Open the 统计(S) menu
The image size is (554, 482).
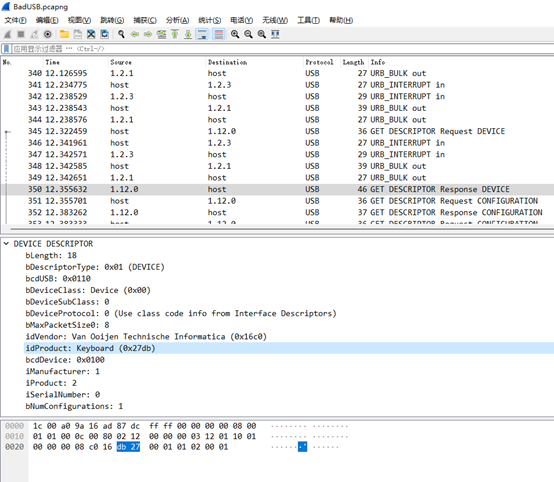[x=210, y=20]
